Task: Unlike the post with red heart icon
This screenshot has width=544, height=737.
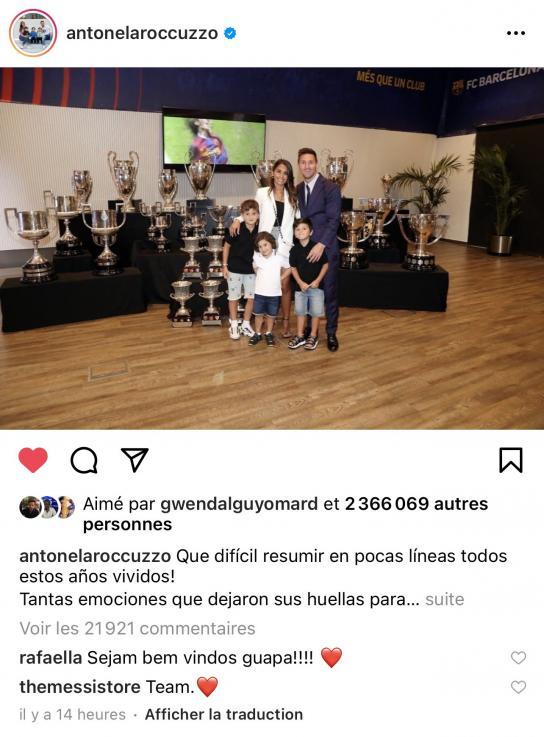Action: pyautogui.click(x=33, y=460)
